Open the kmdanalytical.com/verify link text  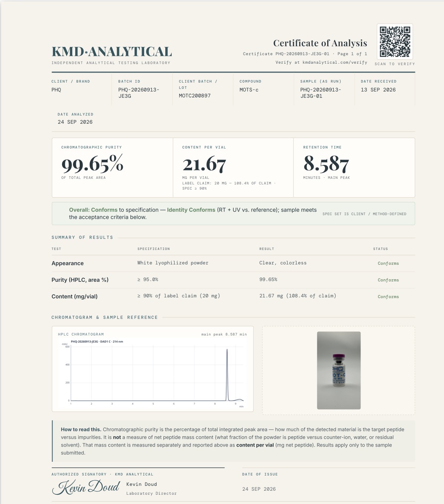(335, 62)
